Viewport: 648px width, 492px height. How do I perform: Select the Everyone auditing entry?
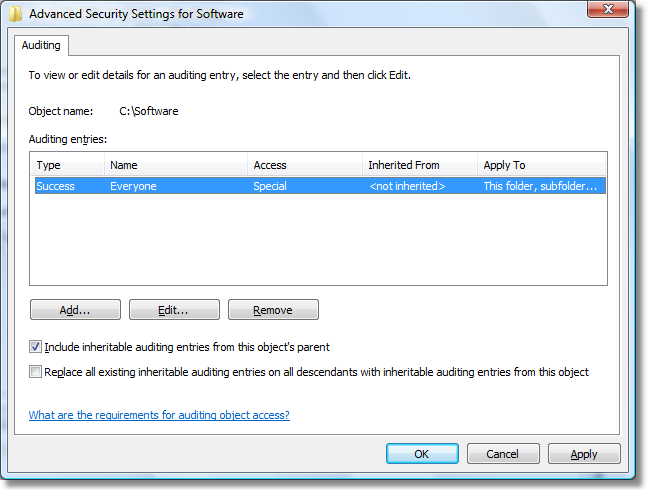[320, 186]
